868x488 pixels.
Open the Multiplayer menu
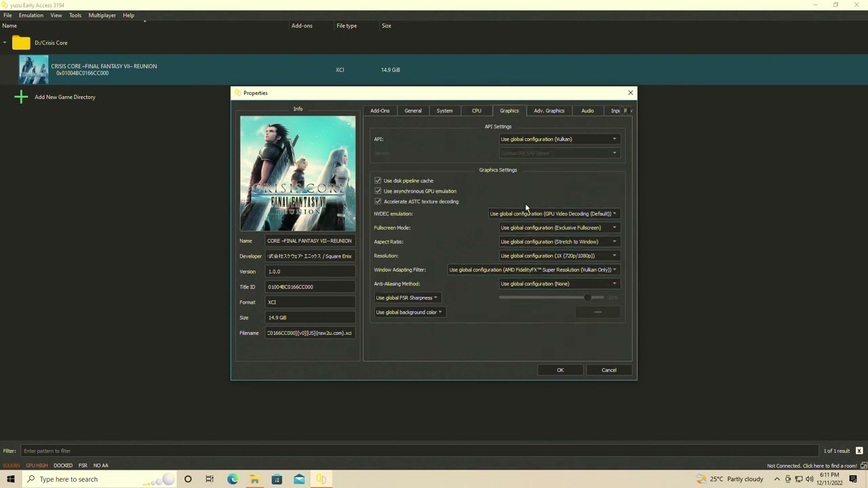coord(102,15)
